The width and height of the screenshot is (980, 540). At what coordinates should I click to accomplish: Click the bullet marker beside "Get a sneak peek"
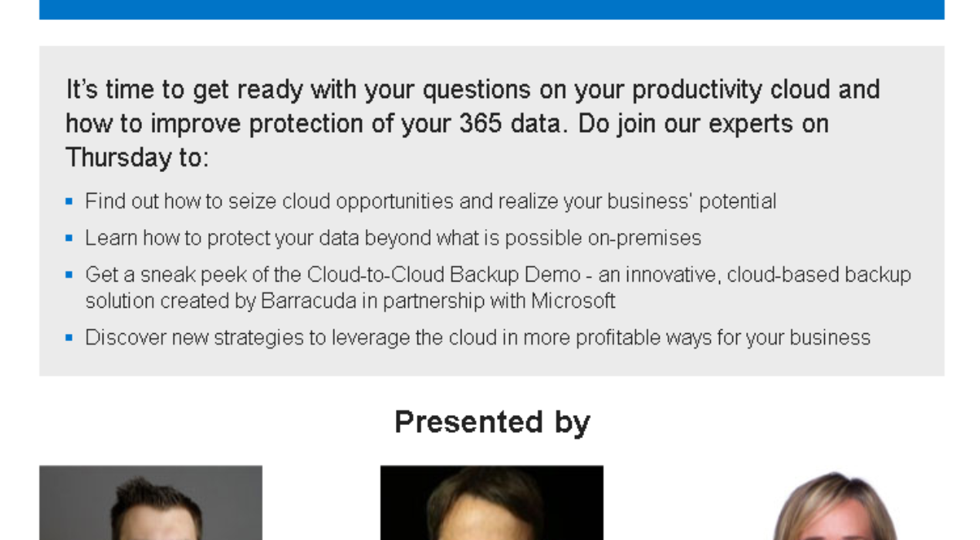(69, 275)
